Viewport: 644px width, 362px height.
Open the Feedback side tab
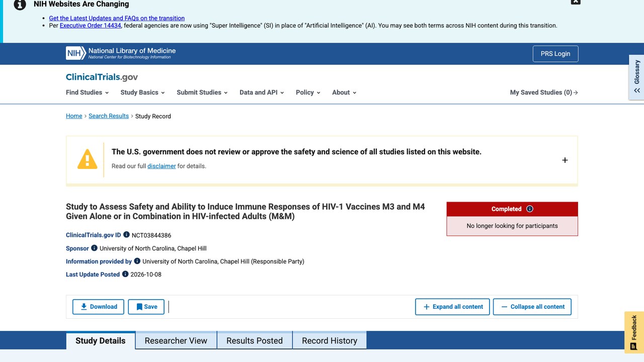pyautogui.click(x=634, y=332)
